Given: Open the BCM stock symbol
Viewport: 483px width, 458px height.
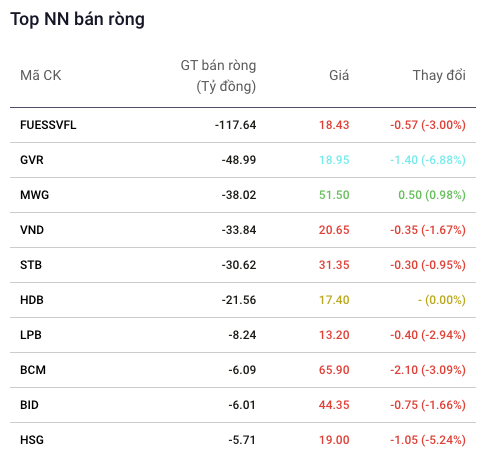Looking at the screenshot, I should pyautogui.click(x=33, y=370).
